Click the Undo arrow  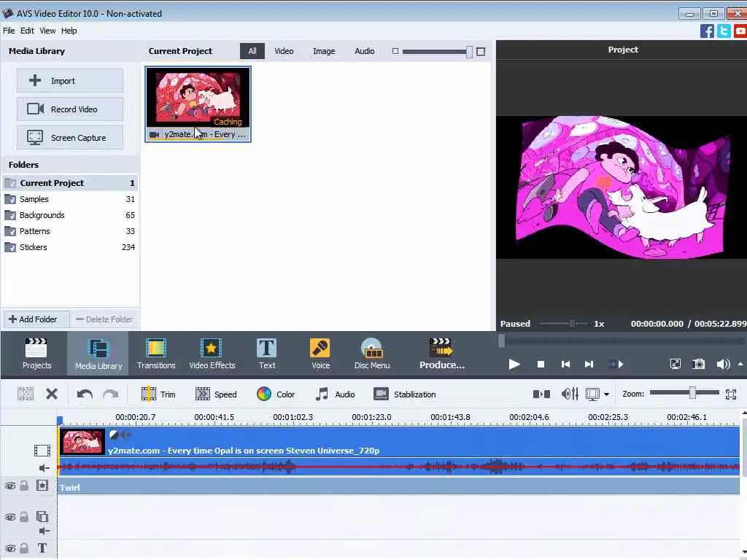click(x=85, y=394)
